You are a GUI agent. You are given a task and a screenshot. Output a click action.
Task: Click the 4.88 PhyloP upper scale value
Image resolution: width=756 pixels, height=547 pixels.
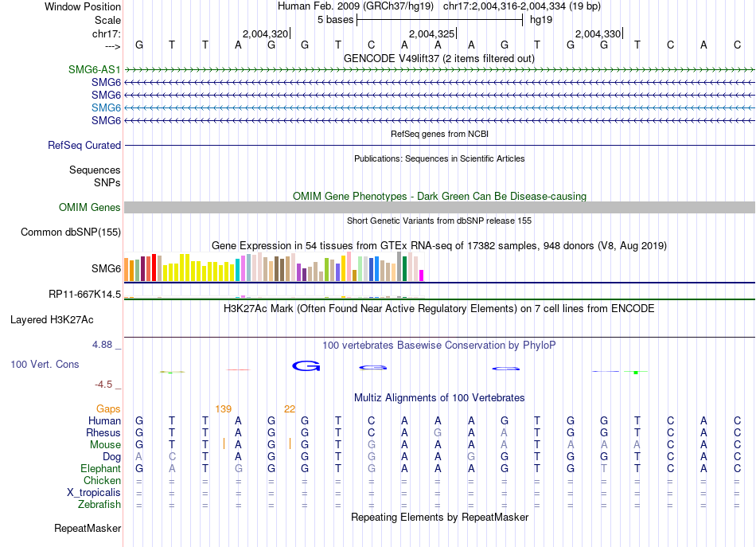102,345
